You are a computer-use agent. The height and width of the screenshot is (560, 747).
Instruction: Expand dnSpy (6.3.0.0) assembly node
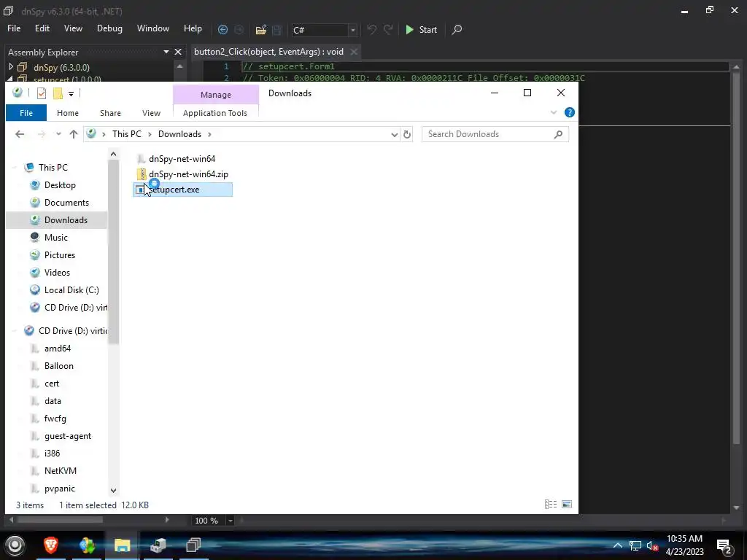(11, 67)
